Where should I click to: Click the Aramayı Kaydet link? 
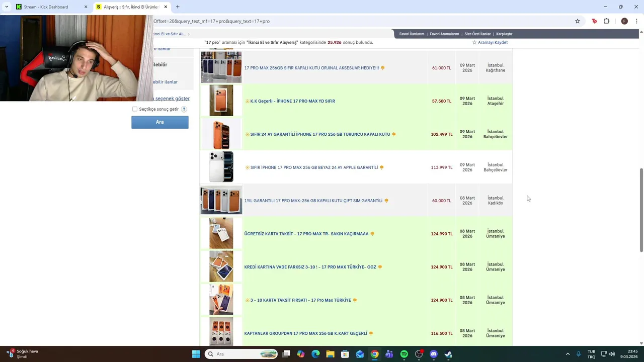click(x=493, y=43)
